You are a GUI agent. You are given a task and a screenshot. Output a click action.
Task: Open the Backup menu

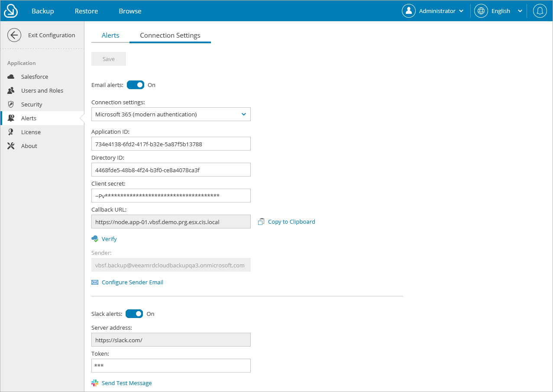point(43,11)
